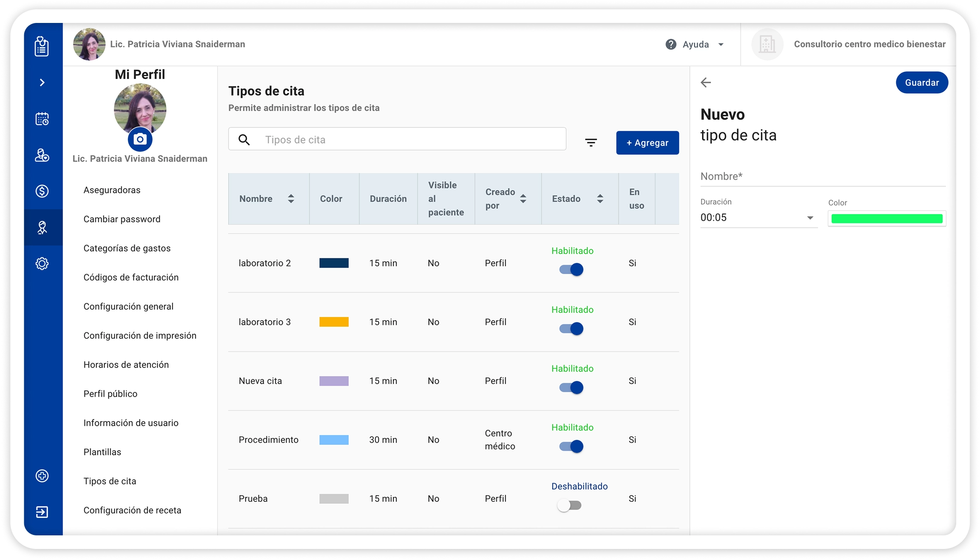Click the + Agregar button

click(x=647, y=143)
